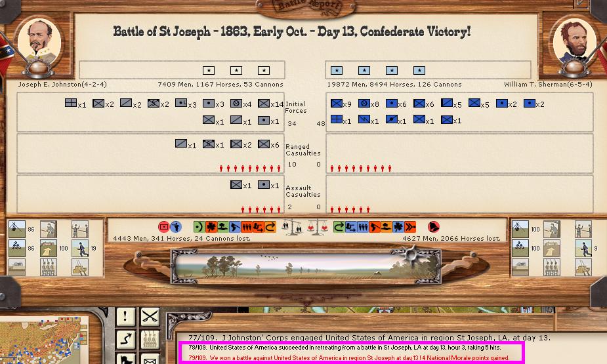Click the Battle Report title plaque
Screen dimensions: 607x364
pyautogui.click(x=303, y=6)
